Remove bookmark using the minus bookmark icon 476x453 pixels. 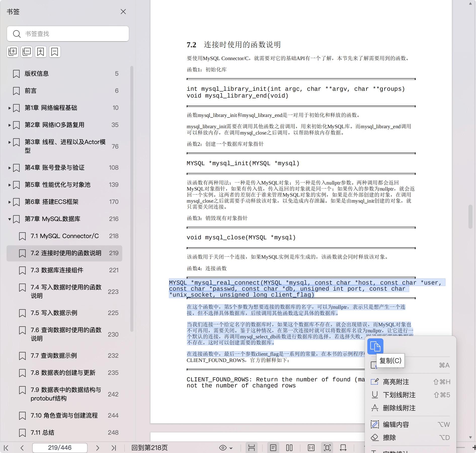click(55, 52)
